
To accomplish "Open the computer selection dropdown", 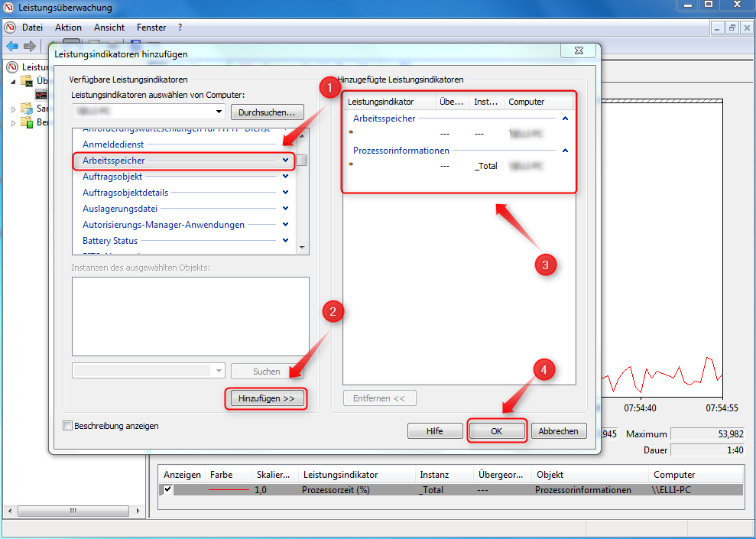I will pyautogui.click(x=218, y=111).
